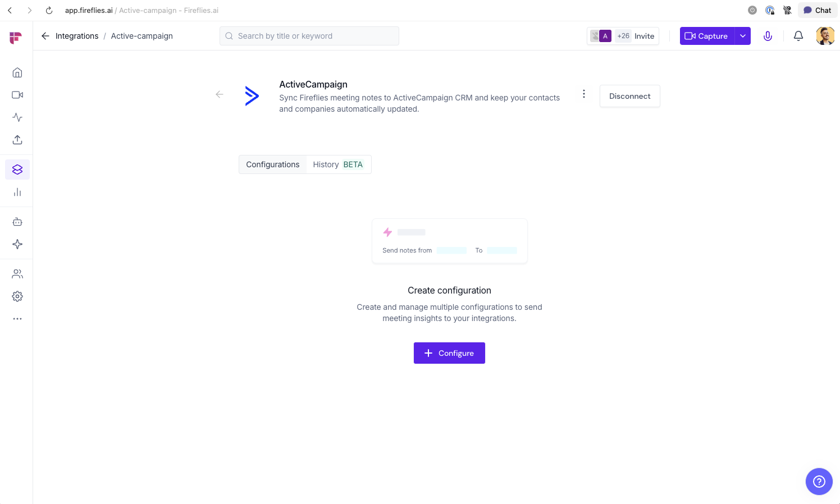Image resolution: width=840 pixels, height=504 pixels.
Task: Click the Integrations breadcrumb link
Action: tap(77, 36)
